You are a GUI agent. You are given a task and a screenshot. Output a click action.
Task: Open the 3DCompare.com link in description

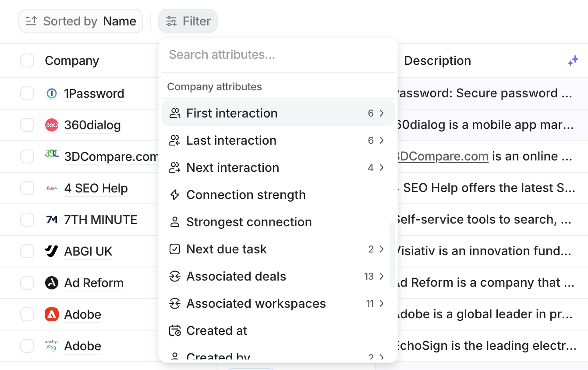[x=443, y=156]
